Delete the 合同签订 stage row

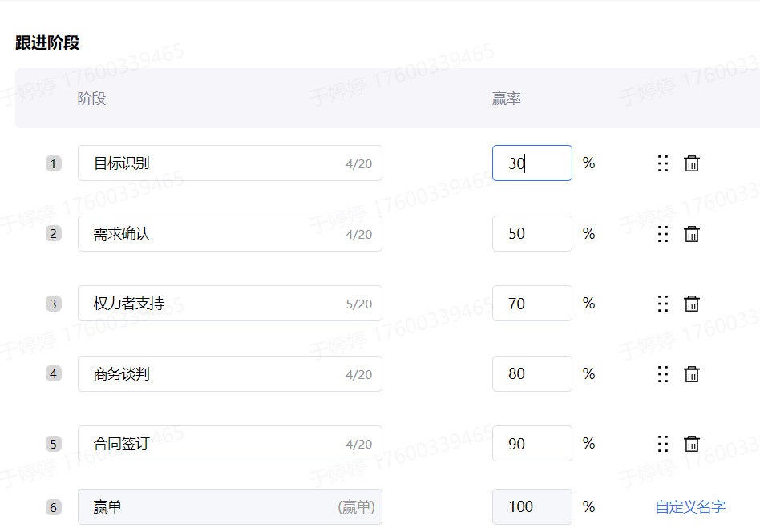[x=692, y=444]
